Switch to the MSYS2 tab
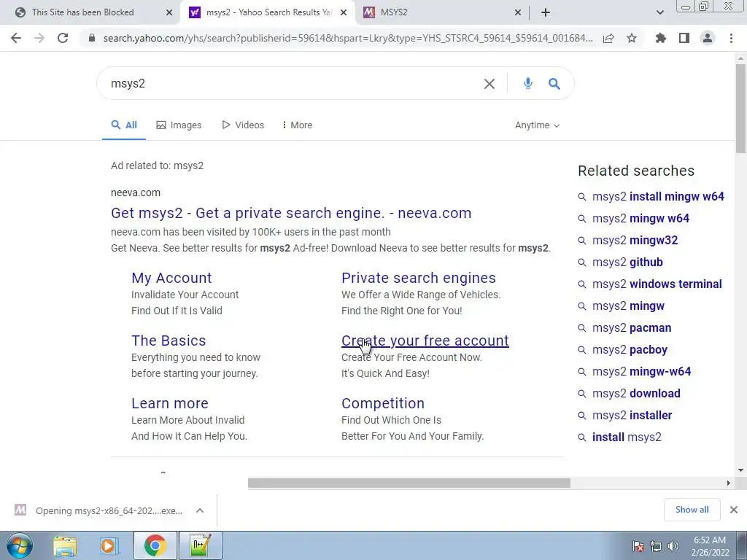 click(394, 12)
